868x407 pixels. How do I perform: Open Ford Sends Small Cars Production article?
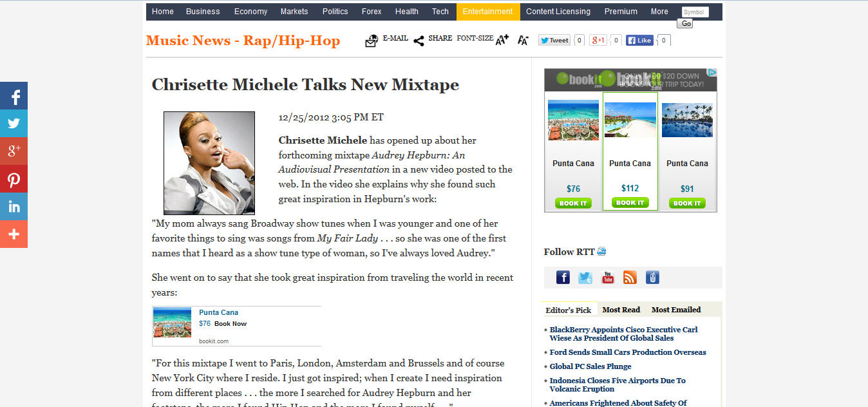(x=628, y=352)
